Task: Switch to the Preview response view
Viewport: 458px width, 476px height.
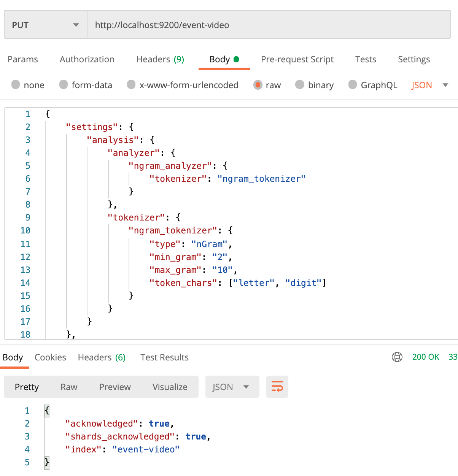Action: (115, 387)
